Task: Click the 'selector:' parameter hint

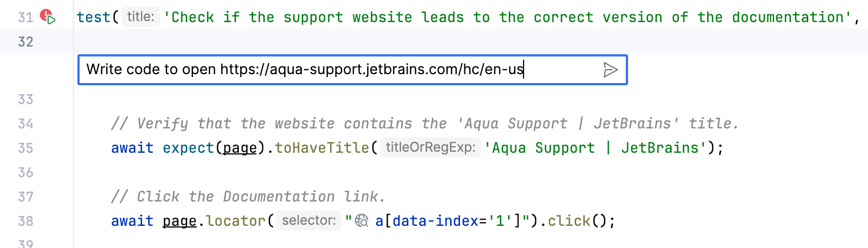Action: coord(308,221)
